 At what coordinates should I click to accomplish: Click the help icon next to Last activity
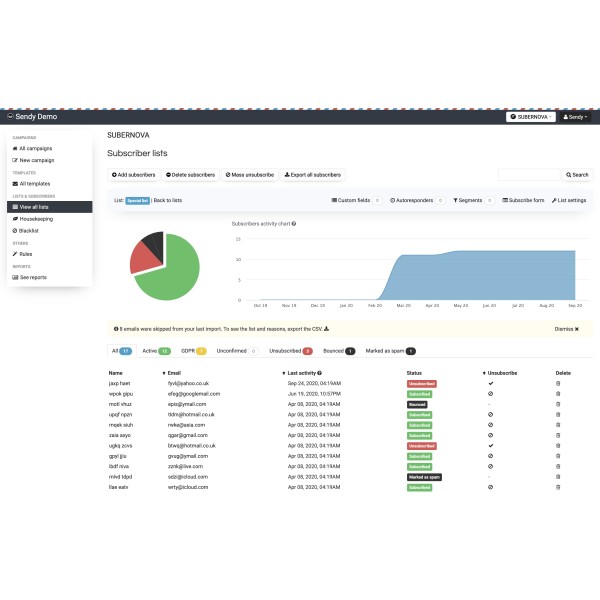pyautogui.click(x=319, y=372)
